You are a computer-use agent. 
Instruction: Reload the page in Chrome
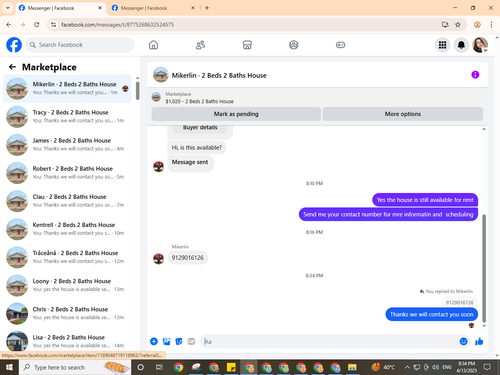coord(37,24)
